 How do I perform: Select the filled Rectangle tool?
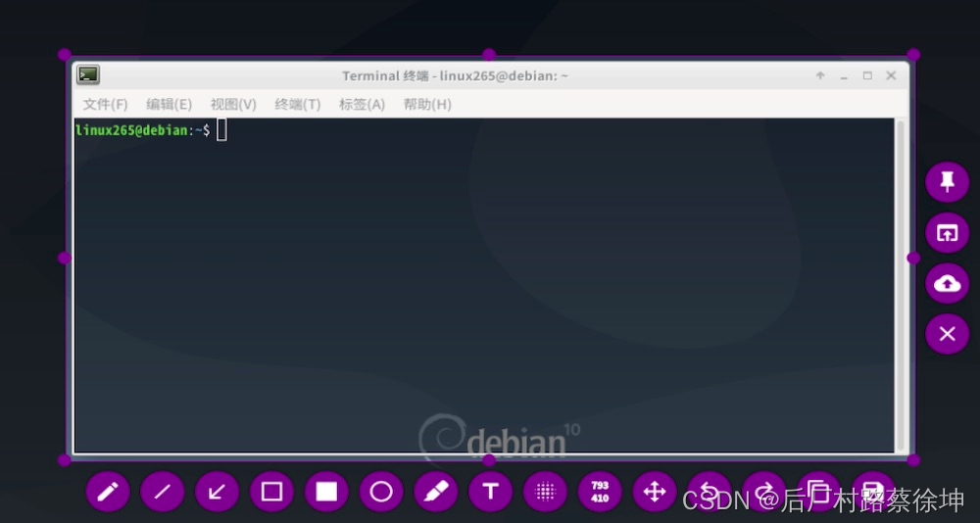[x=326, y=492]
